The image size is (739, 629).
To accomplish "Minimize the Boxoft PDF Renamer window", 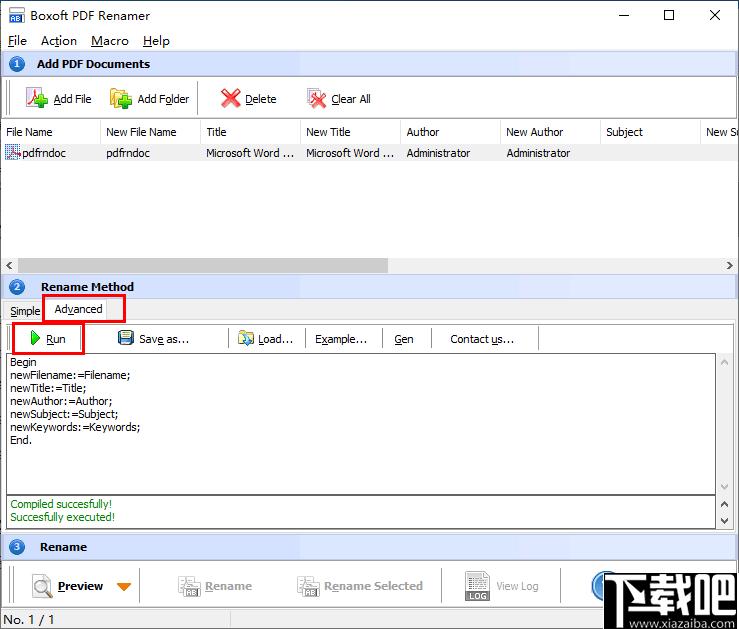I will click(x=624, y=16).
